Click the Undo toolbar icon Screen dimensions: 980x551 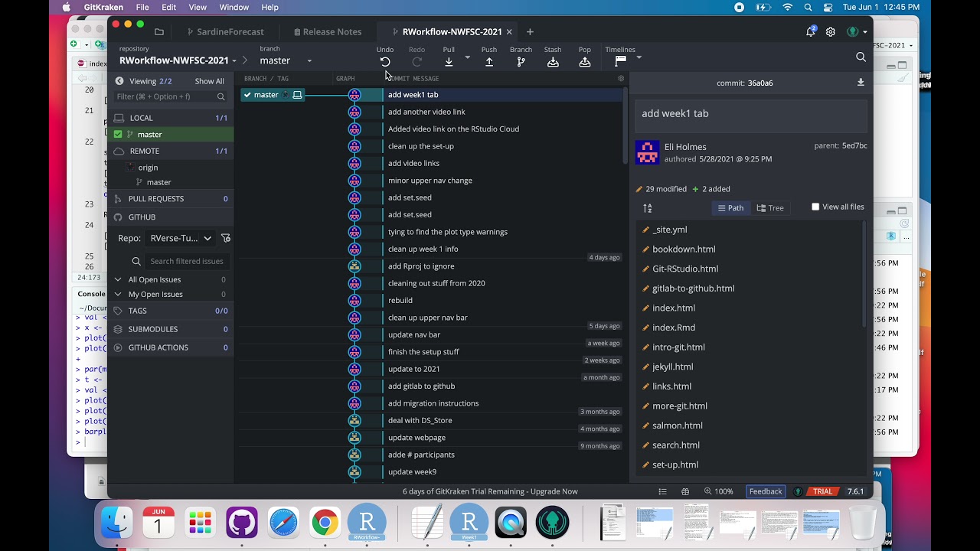pos(385,62)
